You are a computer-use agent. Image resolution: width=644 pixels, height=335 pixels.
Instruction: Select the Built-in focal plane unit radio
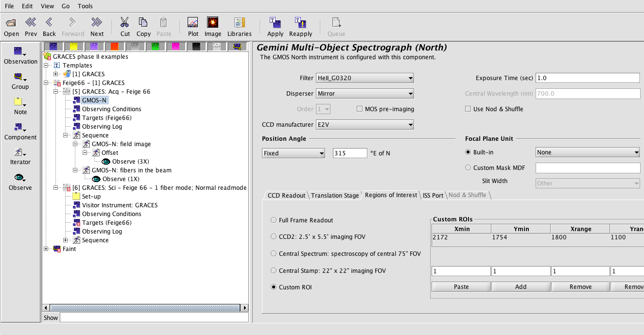[x=468, y=152]
